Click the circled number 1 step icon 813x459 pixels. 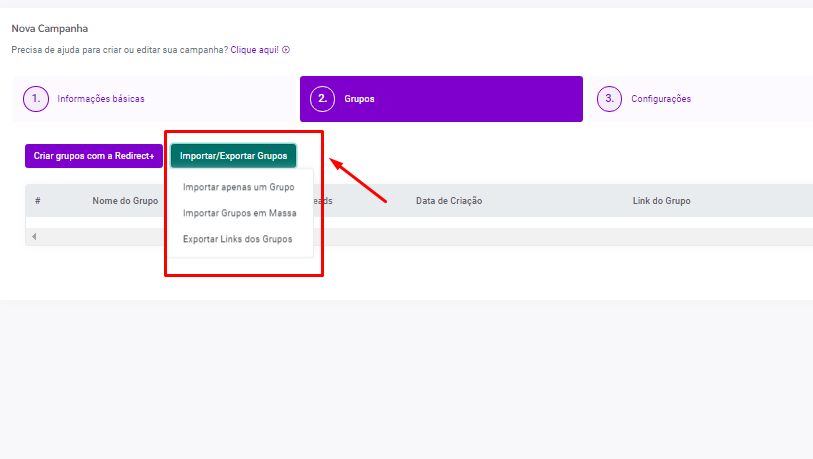pyautogui.click(x=37, y=99)
